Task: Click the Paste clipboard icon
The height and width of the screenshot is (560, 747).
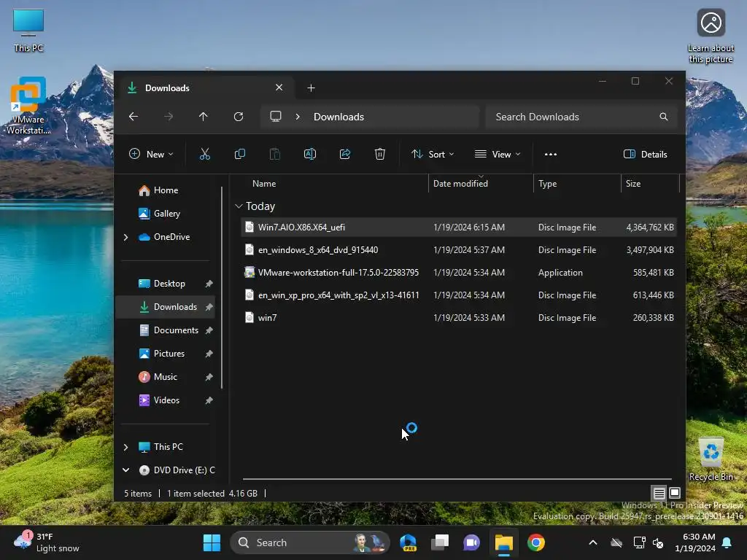Action: click(275, 154)
